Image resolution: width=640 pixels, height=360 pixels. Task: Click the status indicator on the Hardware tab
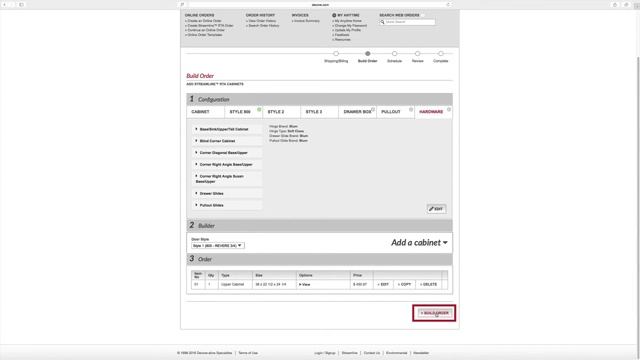[449, 109]
